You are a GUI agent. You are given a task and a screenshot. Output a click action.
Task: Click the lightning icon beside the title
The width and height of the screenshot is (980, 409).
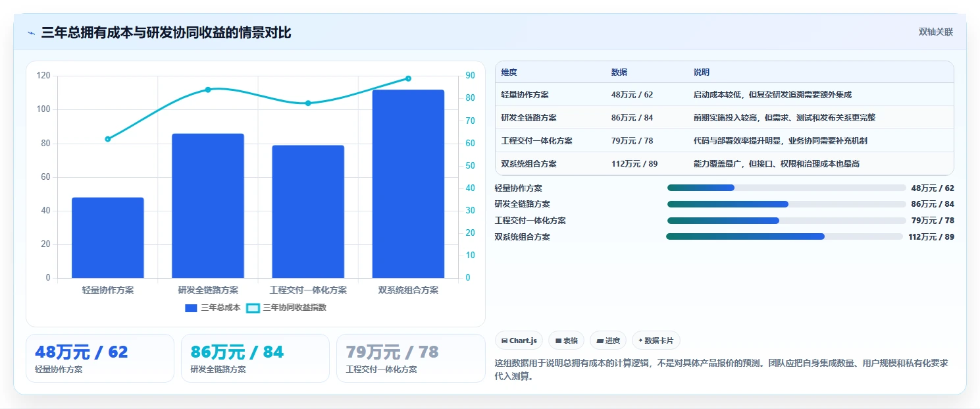(x=32, y=33)
